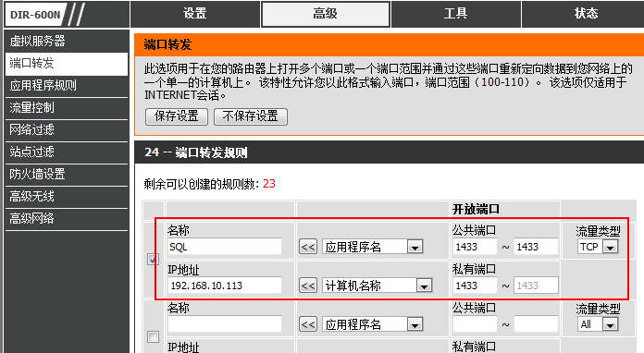Go to 应用程序规则 sidebar item
Viewport: 644px width, 353px height.
[67, 86]
